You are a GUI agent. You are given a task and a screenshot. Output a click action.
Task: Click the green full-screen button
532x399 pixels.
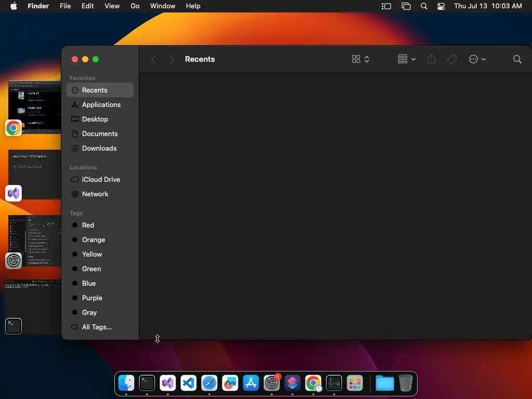point(96,59)
